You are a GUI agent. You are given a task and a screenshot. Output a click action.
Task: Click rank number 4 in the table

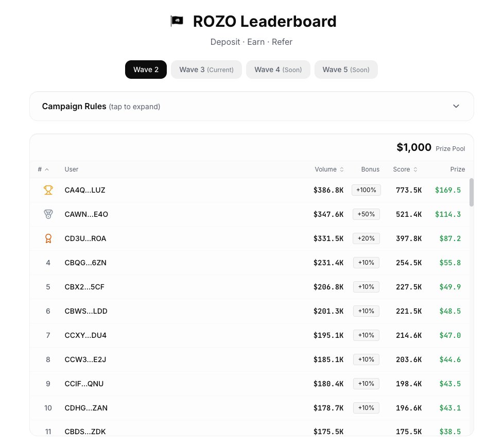point(48,263)
